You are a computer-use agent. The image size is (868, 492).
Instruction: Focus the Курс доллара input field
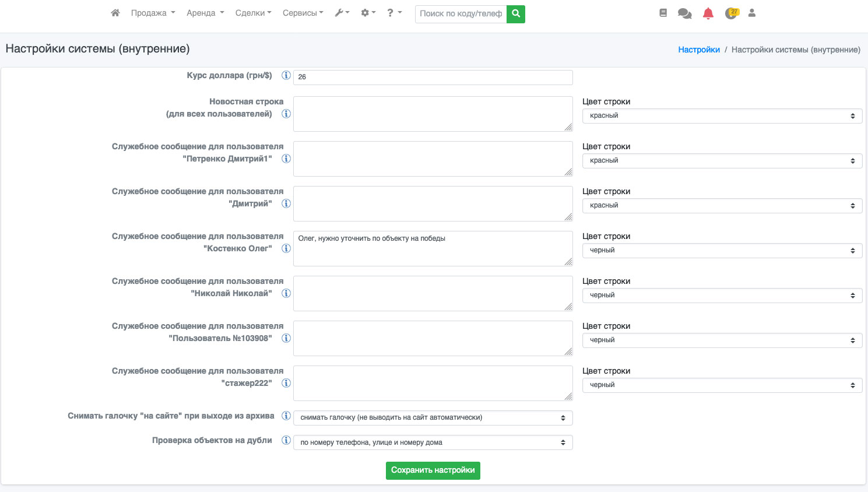[x=433, y=77]
